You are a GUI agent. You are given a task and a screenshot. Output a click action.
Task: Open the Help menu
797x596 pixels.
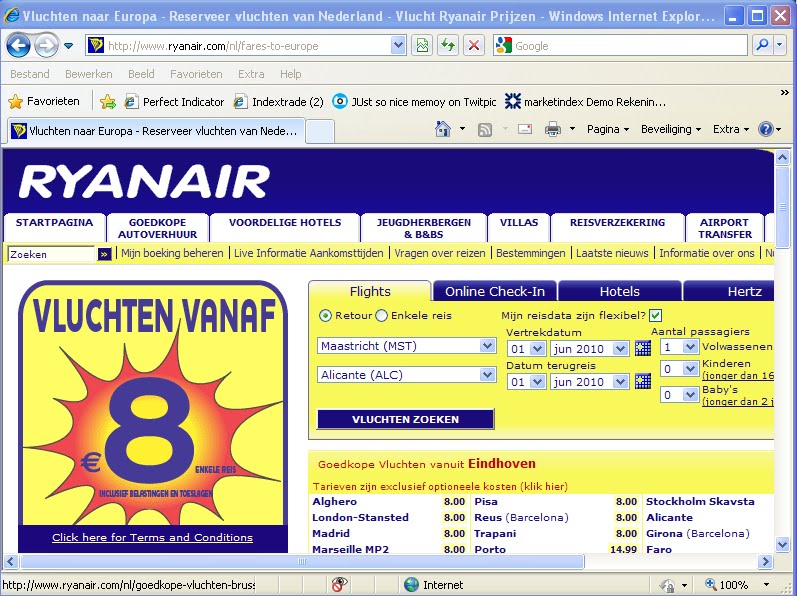point(290,74)
